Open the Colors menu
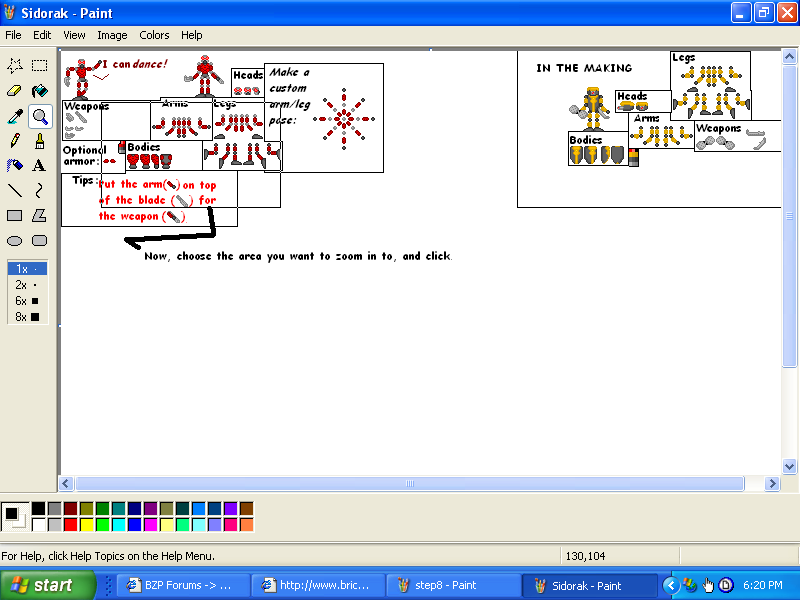The height and width of the screenshot is (600, 800). coord(154,35)
